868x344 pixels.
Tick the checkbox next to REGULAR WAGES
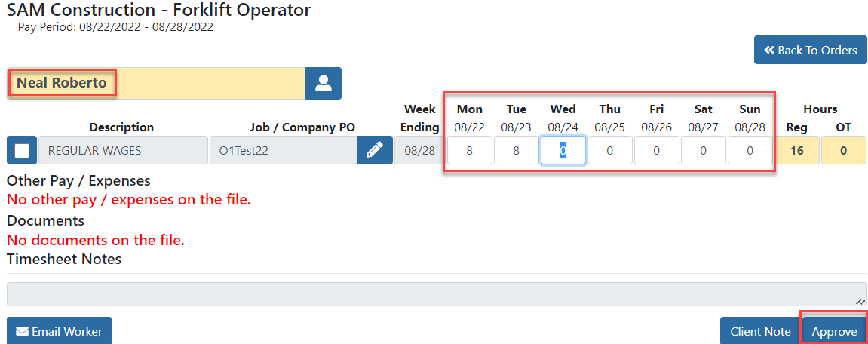tap(22, 150)
